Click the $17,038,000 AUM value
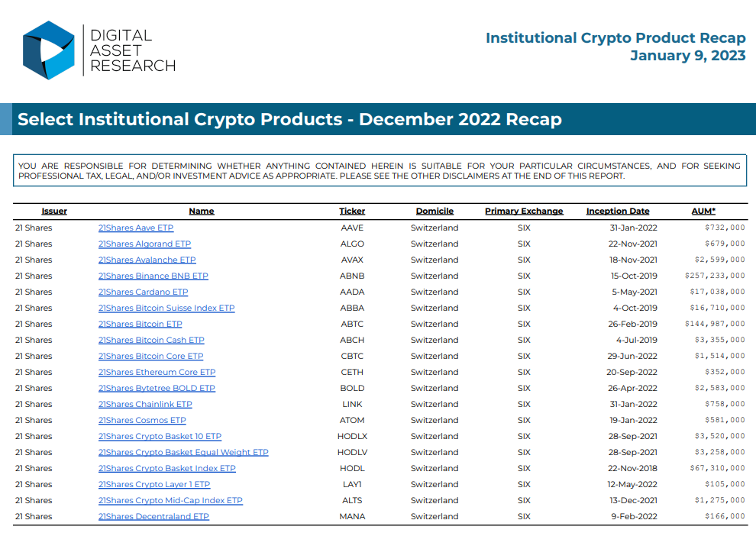 tap(717, 292)
